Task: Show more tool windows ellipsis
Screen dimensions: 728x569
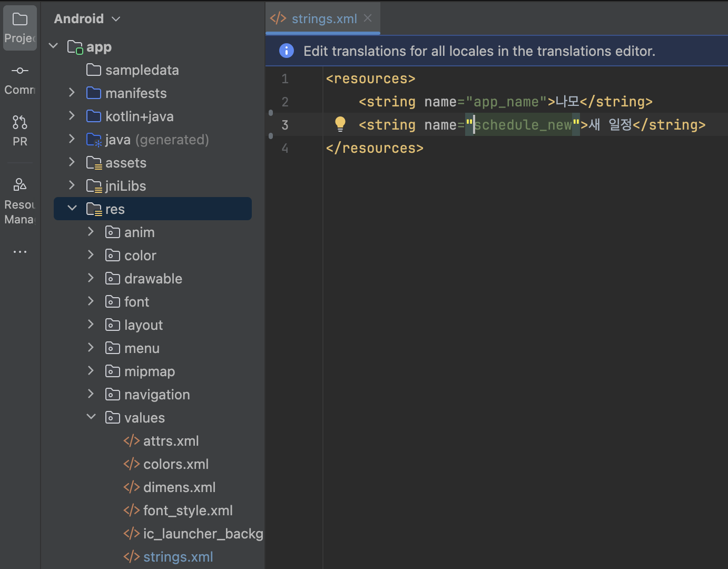Action: point(20,252)
